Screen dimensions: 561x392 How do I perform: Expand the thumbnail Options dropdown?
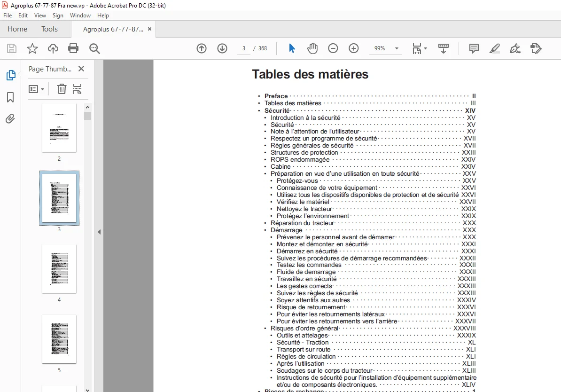(x=37, y=89)
